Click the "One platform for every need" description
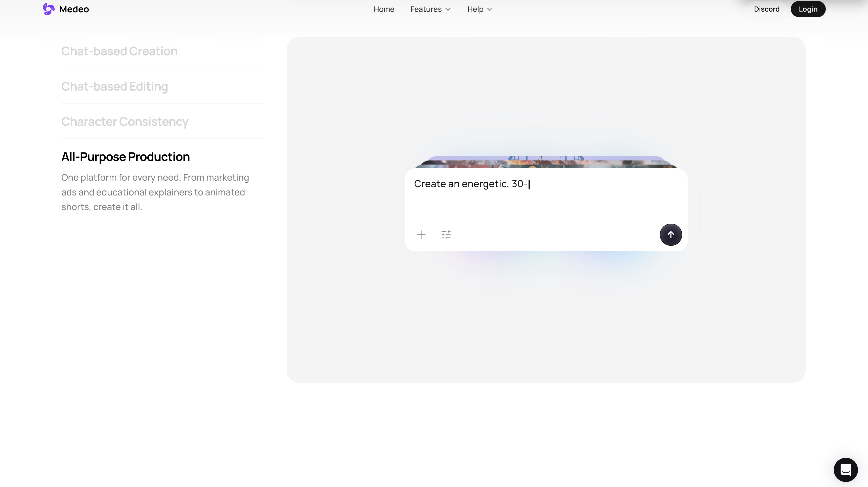868x487 pixels. point(155,192)
